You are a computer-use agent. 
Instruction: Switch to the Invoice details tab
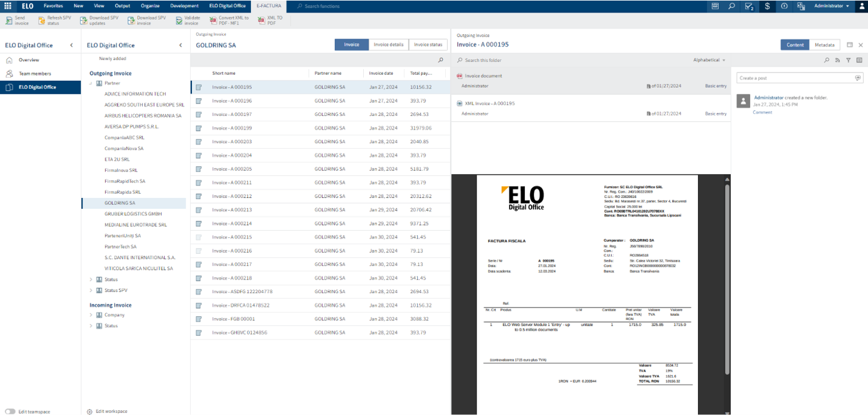pyautogui.click(x=389, y=45)
